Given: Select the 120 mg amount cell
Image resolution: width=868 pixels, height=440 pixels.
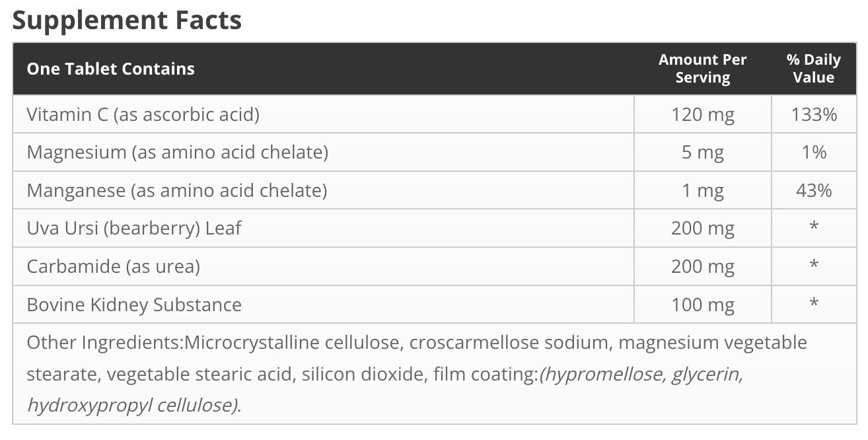Looking at the screenshot, I should point(702,115).
